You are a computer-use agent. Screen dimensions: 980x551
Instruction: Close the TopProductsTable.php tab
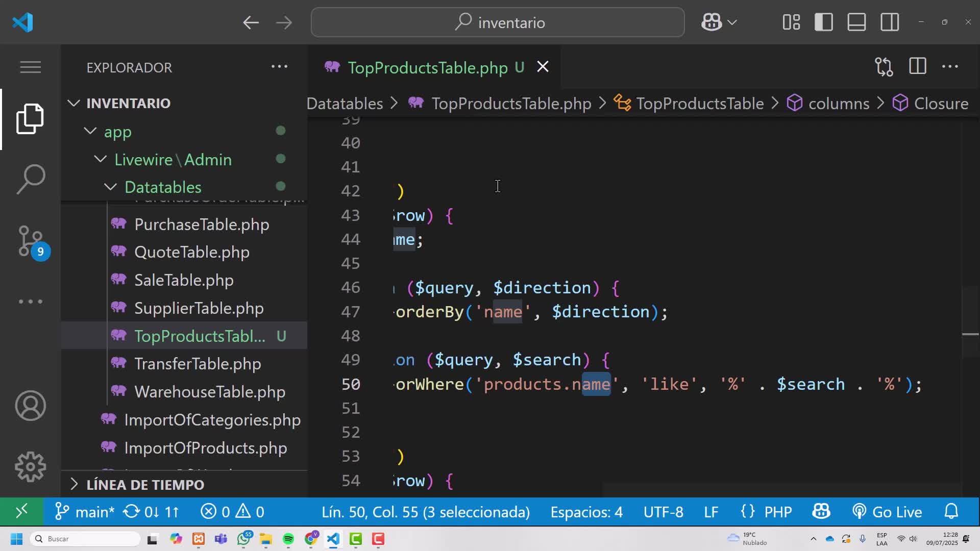543,67
